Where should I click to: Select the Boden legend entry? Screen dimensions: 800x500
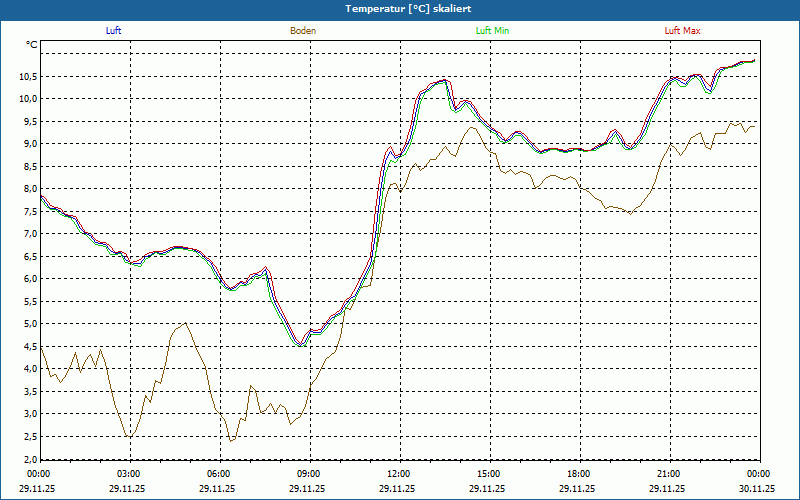coord(303,31)
